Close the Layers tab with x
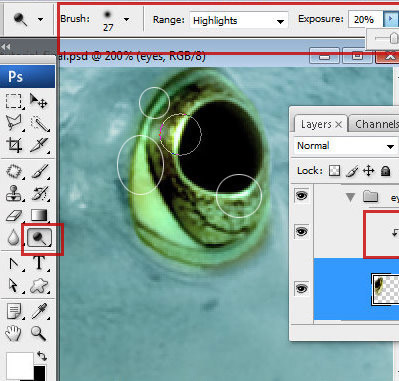Image resolution: width=399 pixels, height=381 pixels. tap(339, 125)
